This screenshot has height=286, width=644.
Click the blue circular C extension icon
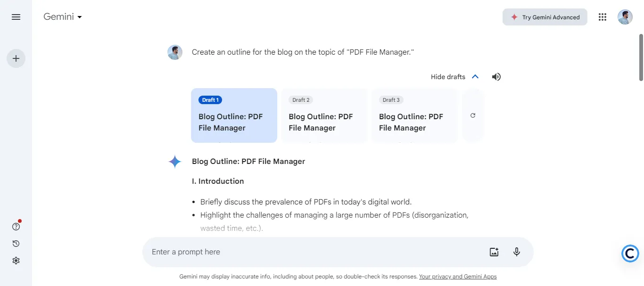630,253
